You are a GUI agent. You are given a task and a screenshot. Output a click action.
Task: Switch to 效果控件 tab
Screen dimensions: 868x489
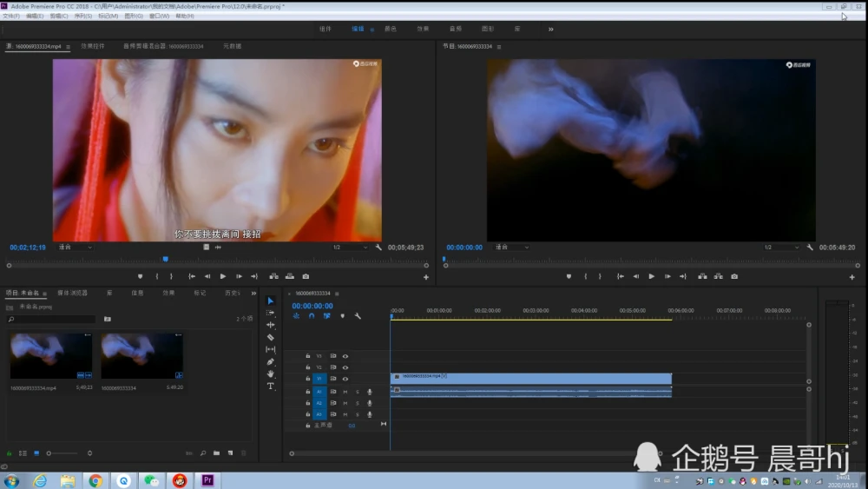pos(93,47)
